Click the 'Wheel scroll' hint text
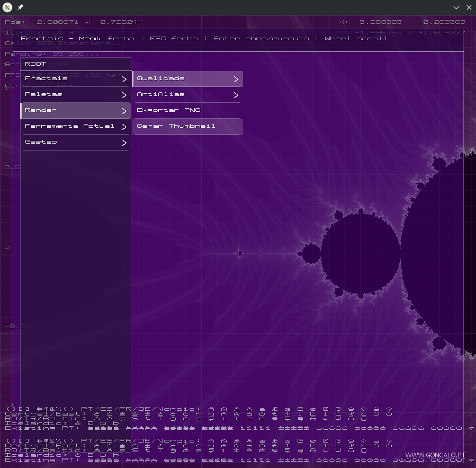 (x=356, y=39)
